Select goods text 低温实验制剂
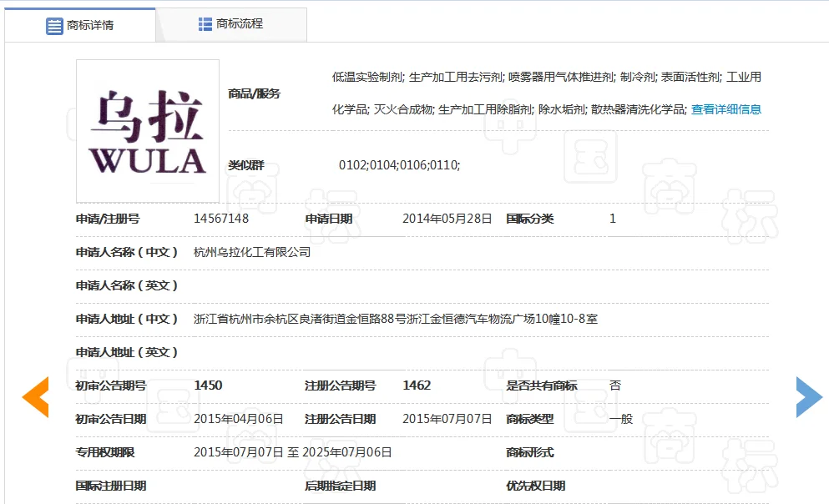 367,77
